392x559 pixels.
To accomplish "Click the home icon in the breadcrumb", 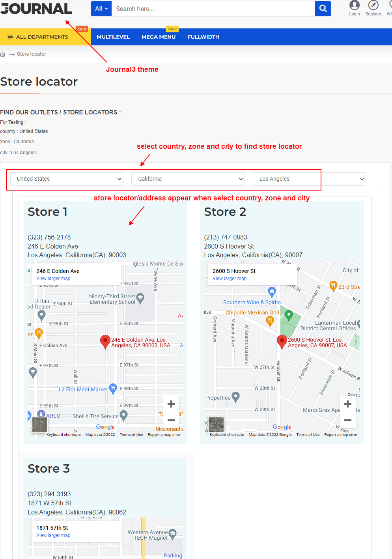I will click(x=3, y=54).
